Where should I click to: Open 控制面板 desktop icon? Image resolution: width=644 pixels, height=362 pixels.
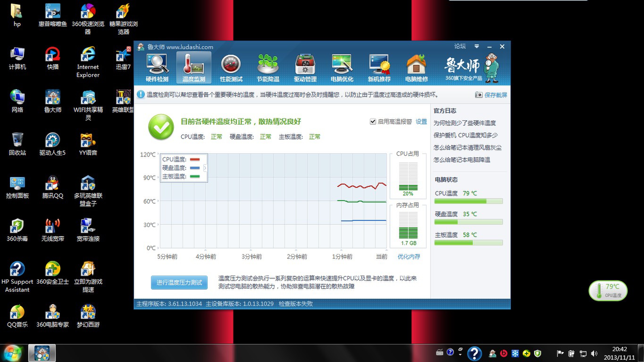tap(17, 187)
